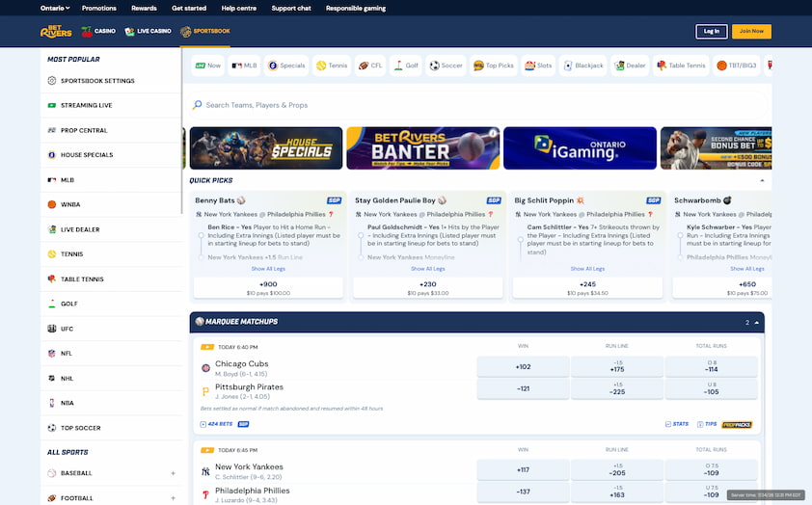Open Tips for Cubs vs Pirates
The image size is (812, 505).
pos(707,424)
